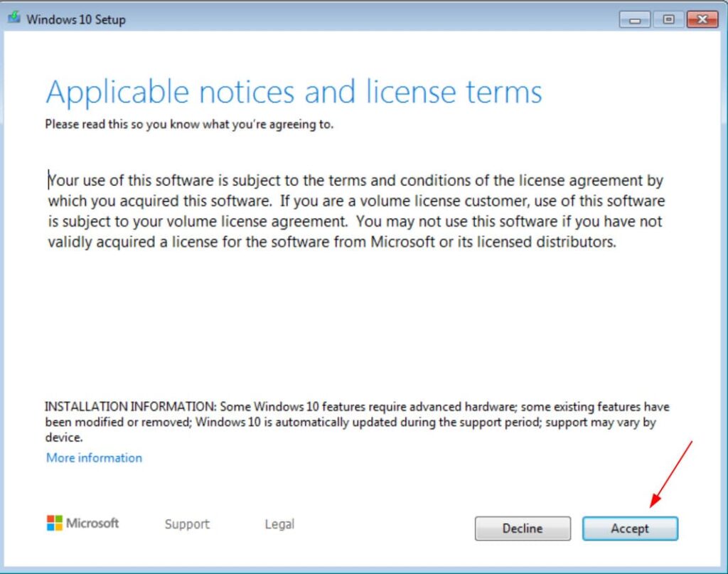Maximize the Windows 10 Setup window
This screenshot has width=728, height=574.
click(668, 20)
